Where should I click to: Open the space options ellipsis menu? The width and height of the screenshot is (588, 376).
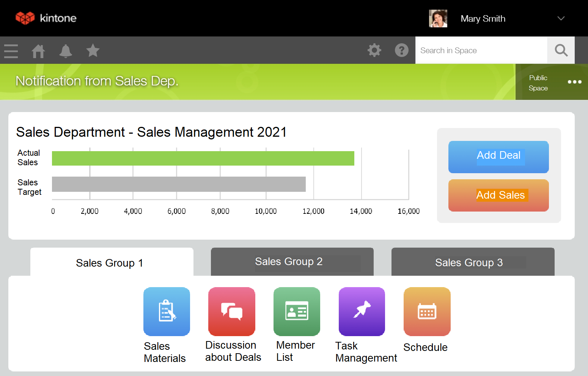574,82
